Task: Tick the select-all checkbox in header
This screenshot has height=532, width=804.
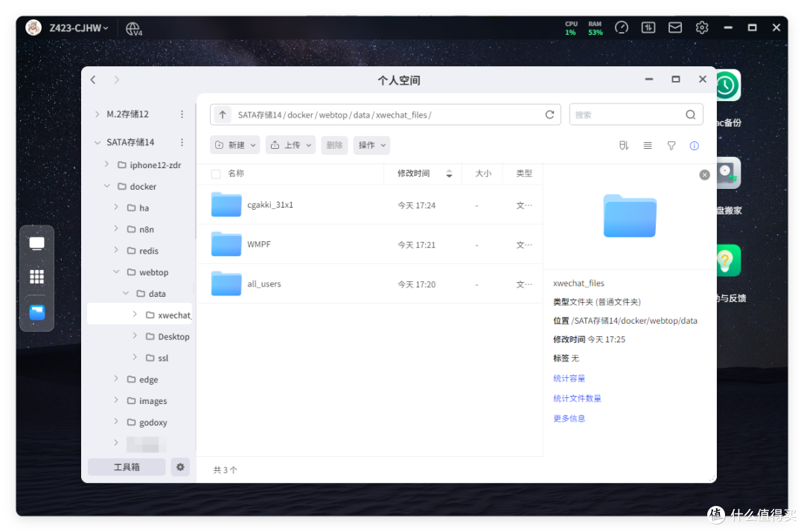Action: tap(216, 174)
